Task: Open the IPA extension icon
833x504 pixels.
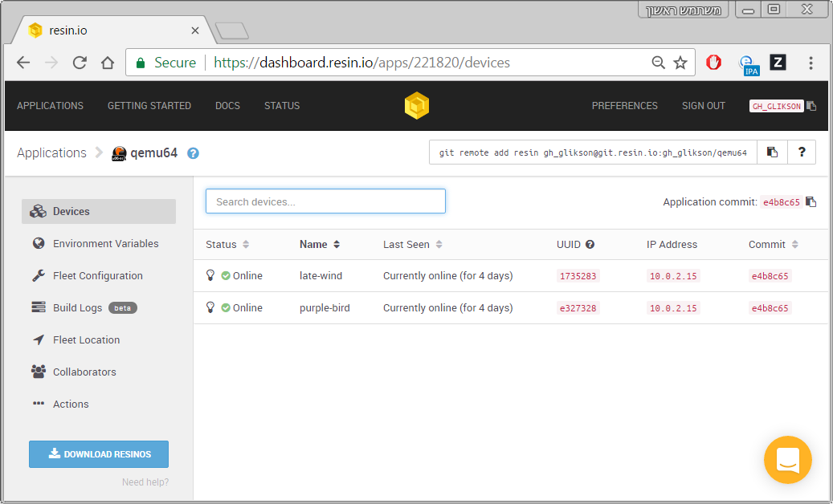Action: 749,65
